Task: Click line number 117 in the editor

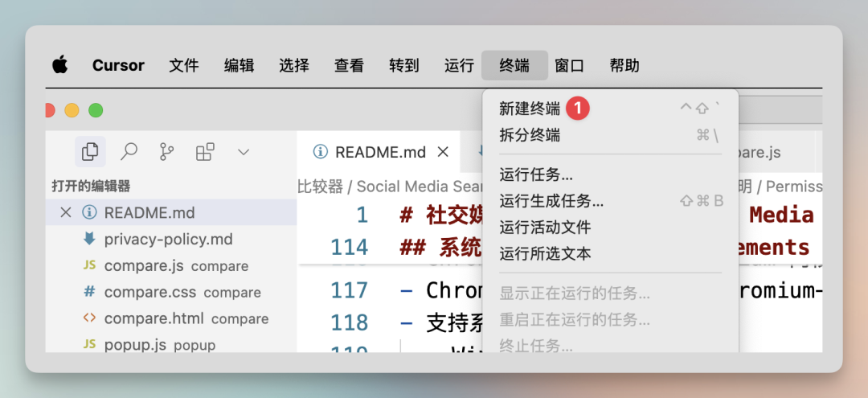Action: pyautogui.click(x=350, y=290)
